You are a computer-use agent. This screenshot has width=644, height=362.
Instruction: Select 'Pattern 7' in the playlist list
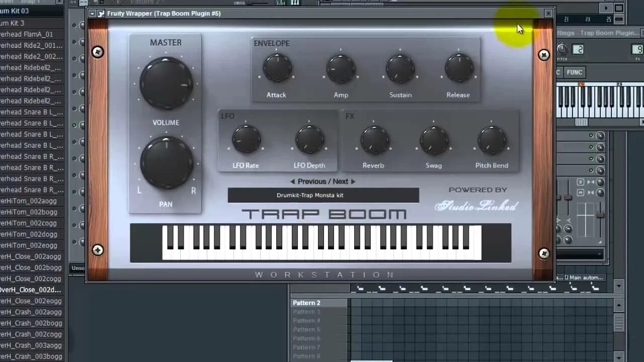tap(319, 347)
